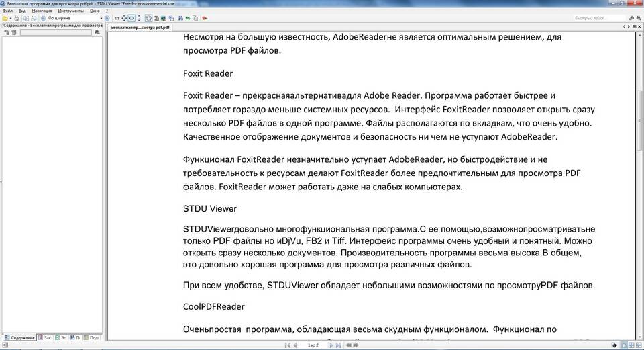Select last layout icon in status bar
This screenshot has width=644, height=350.
(x=639, y=345)
